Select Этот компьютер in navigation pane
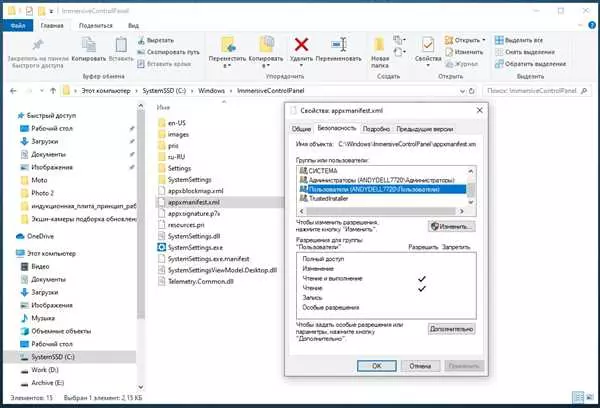 pyautogui.click(x=51, y=253)
